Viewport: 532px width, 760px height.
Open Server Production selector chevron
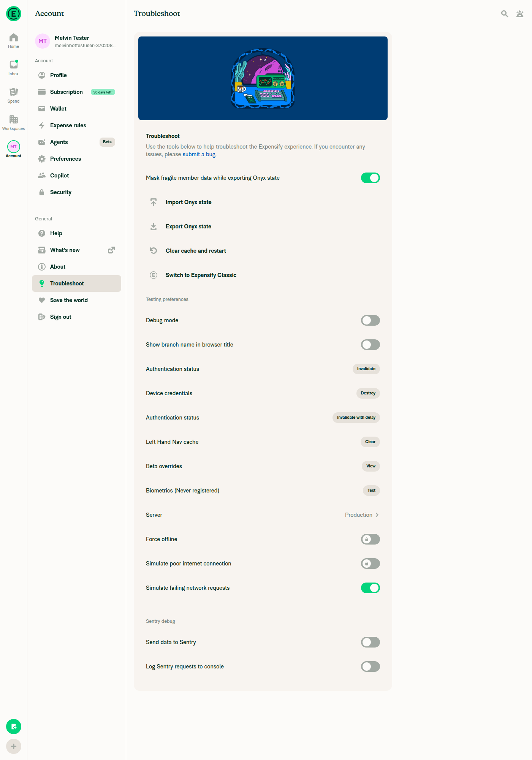pos(377,515)
